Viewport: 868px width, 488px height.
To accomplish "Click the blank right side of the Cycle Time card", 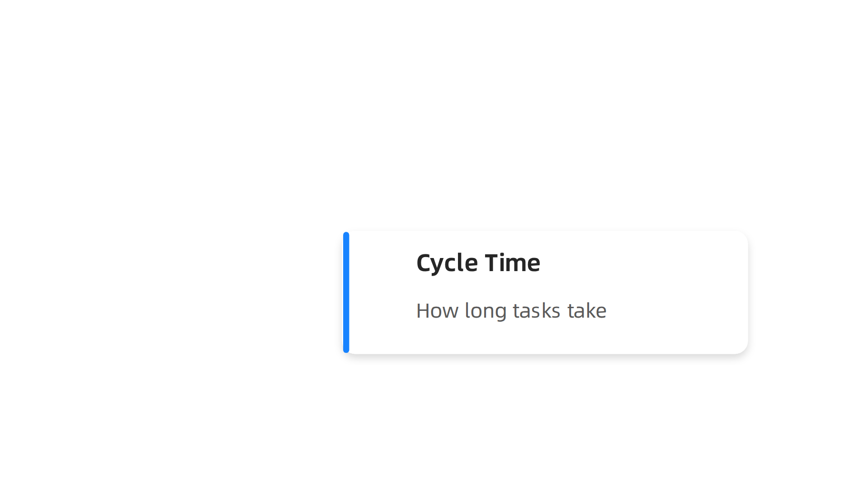I will [x=678, y=292].
